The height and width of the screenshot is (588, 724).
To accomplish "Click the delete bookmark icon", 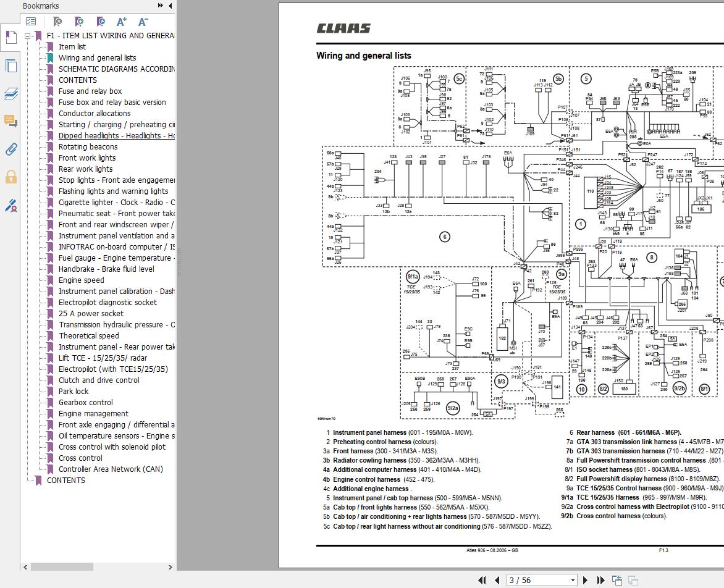I will click(x=57, y=21).
